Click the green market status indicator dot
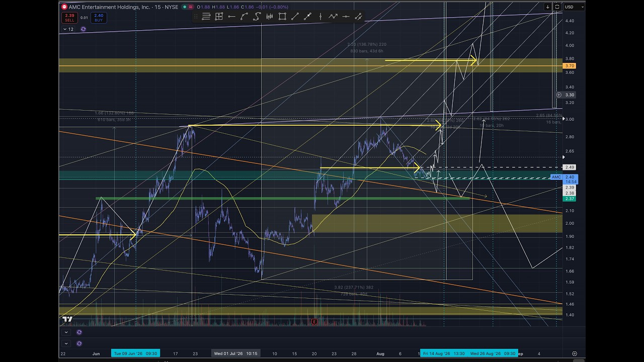The image size is (644, 362). [185, 7]
